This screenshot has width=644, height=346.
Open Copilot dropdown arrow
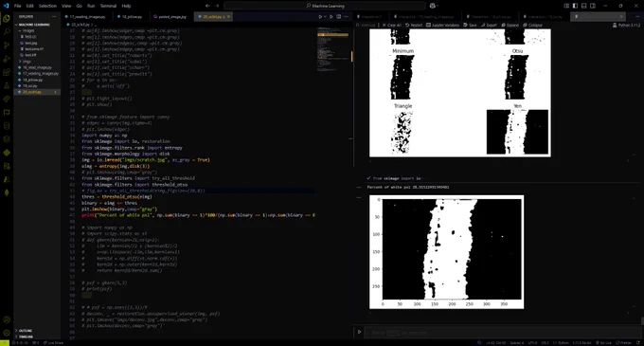pyautogui.click(x=437, y=6)
